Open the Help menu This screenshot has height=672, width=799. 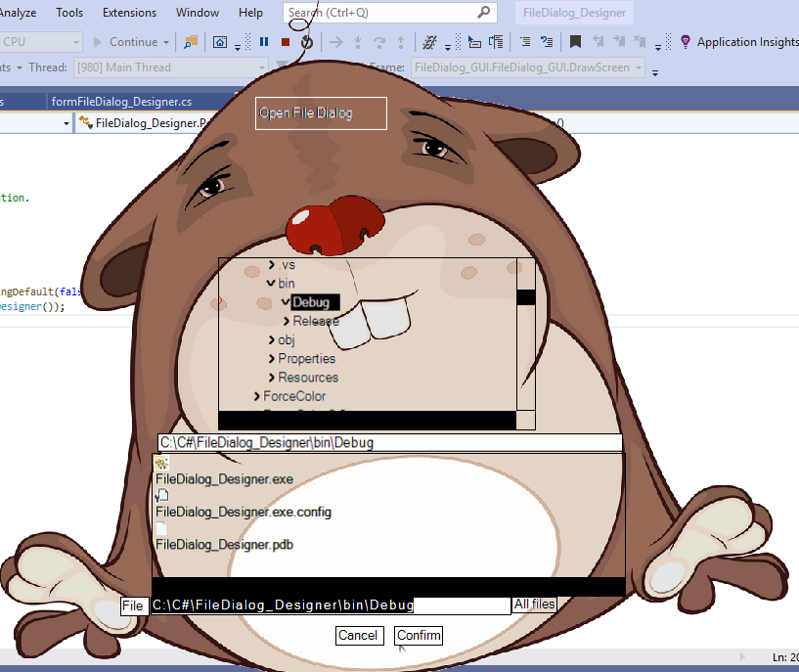pyautogui.click(x=250, y=13)
